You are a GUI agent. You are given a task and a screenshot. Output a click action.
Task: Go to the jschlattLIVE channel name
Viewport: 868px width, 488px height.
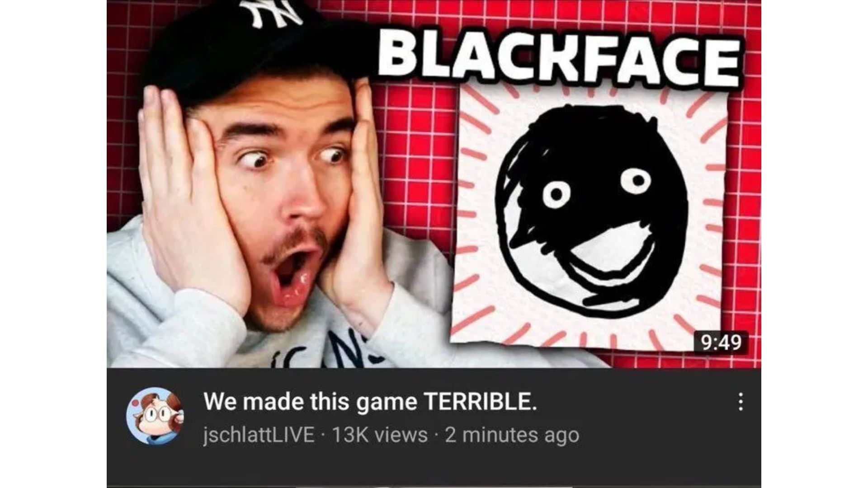pos(259,435)
